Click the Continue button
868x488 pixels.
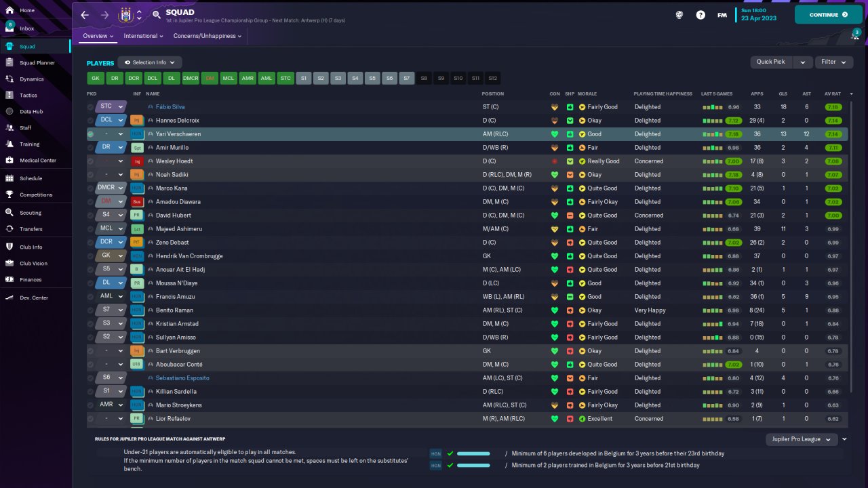pos(828,14)
